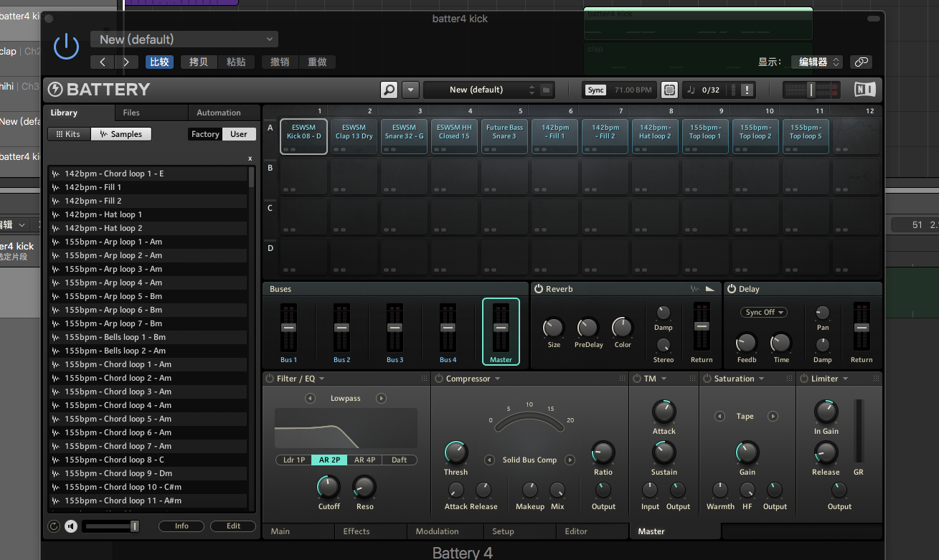Select next filter type after Lowpass
The height and width of the screenshot is (560, 939).
(381, 399)
